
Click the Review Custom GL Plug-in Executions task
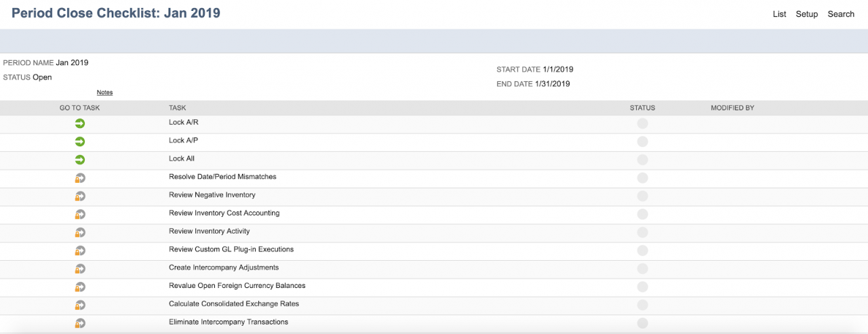231,249
